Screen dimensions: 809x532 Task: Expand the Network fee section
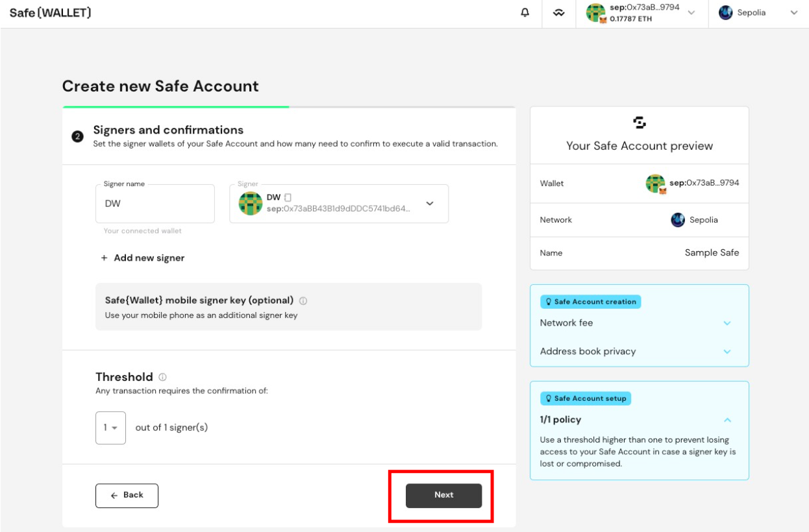727,323
